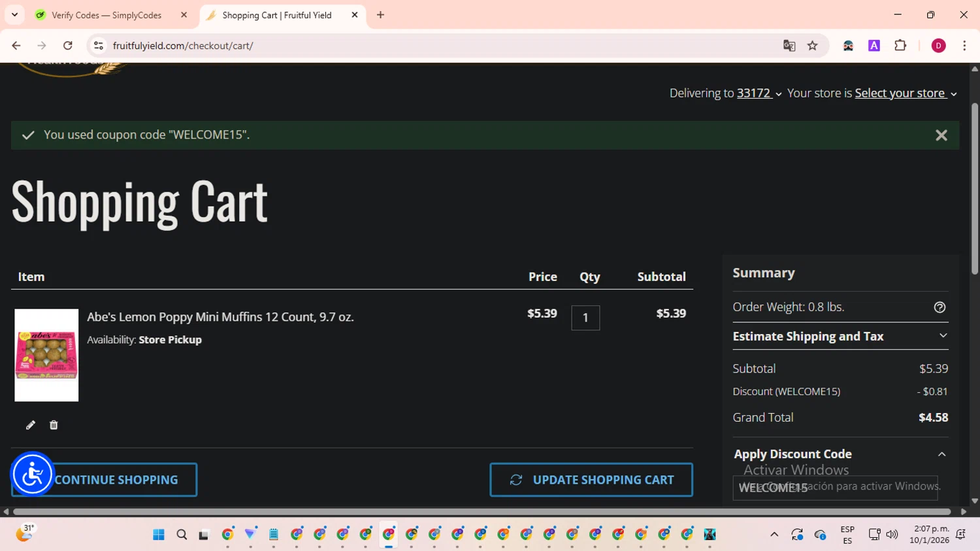Go forward in browser history
The image size is (980, 551).
pyautogui.click(x=42, y=46)
